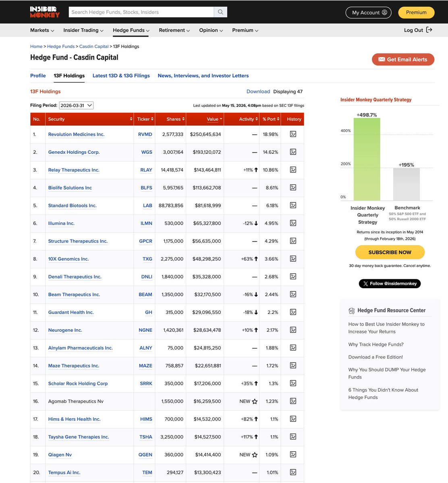Screen dimensions: 448x483
Task: Open history chart for Biolife Solutions
Action: 293,188
